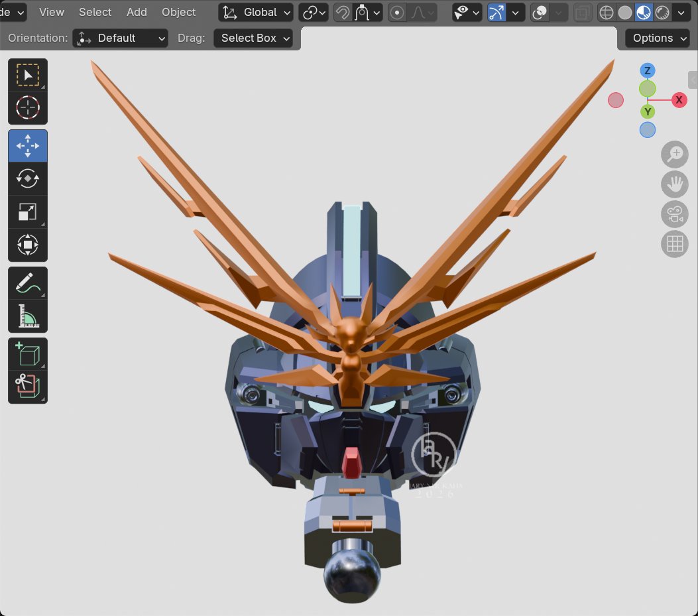Click the zoom magnifier viewport button
The width and height of the screenshot is (698, 616).
(x=675, y=154)
